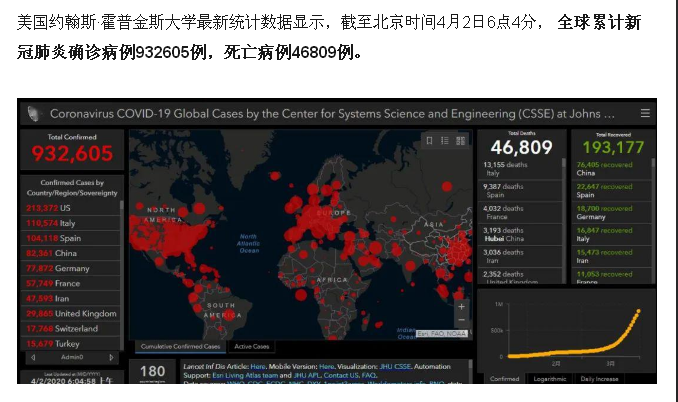
Task: Click the Total Deaths 46,809 figure
Action: [521, 147]
